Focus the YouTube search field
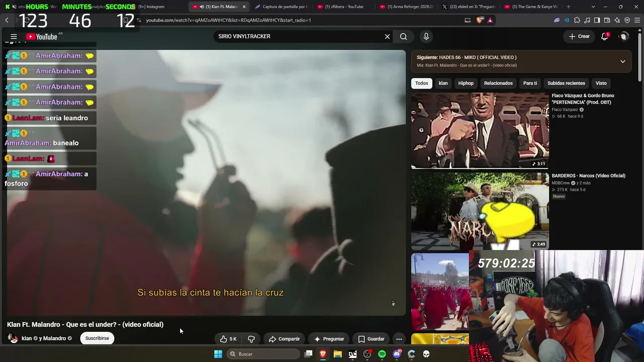 tap(299, 36)
